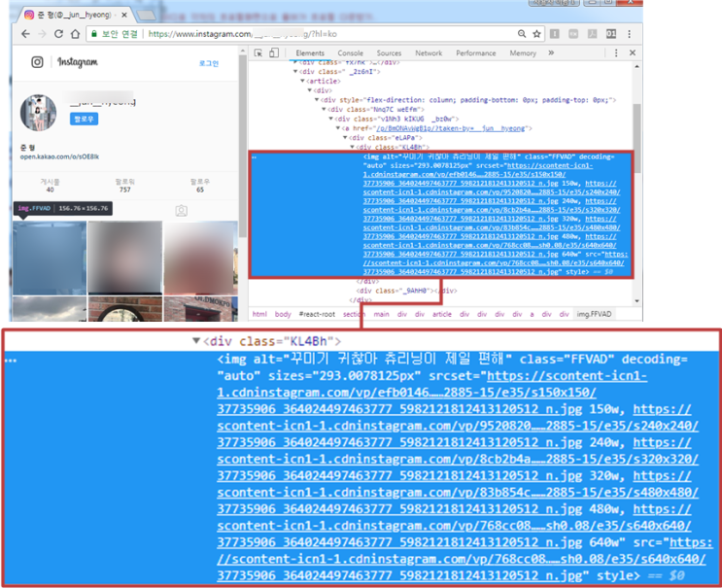Bookmark this page with the star icon
722x588 pixels.
(x=536, y=34)
